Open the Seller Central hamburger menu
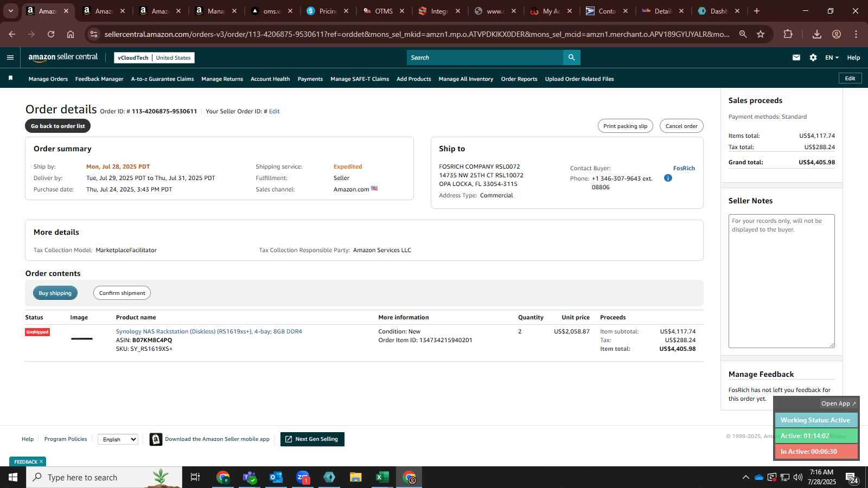This screenshot has height=488, width=868. [10, 57]
